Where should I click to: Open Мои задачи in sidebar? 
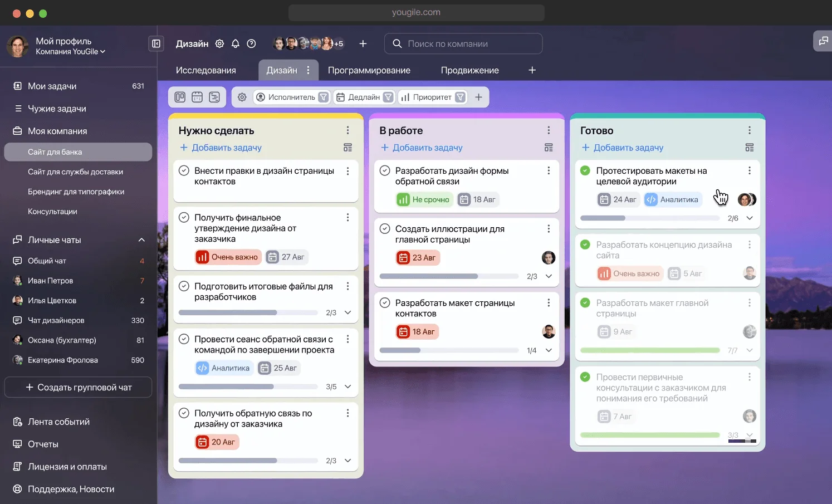[x=78, y=86]
